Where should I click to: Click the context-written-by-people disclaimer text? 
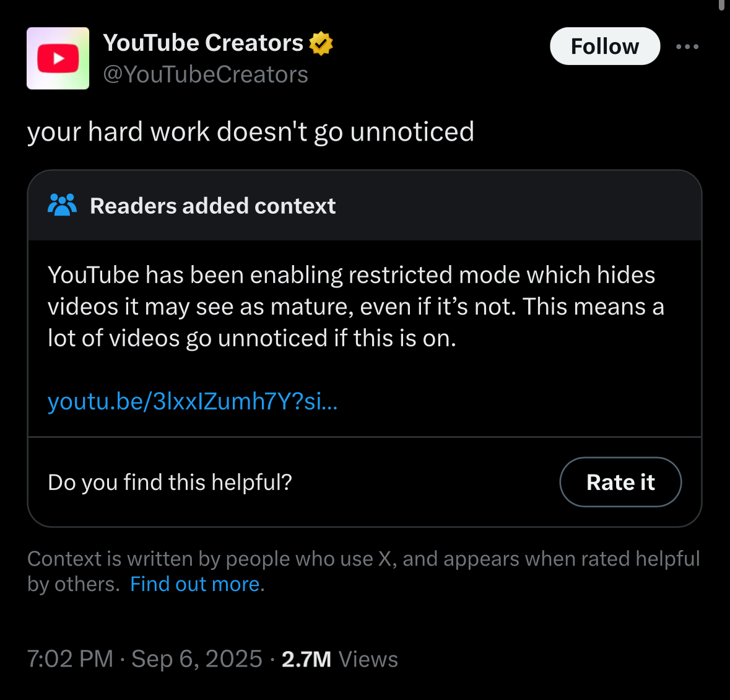(x=363, y=559)
